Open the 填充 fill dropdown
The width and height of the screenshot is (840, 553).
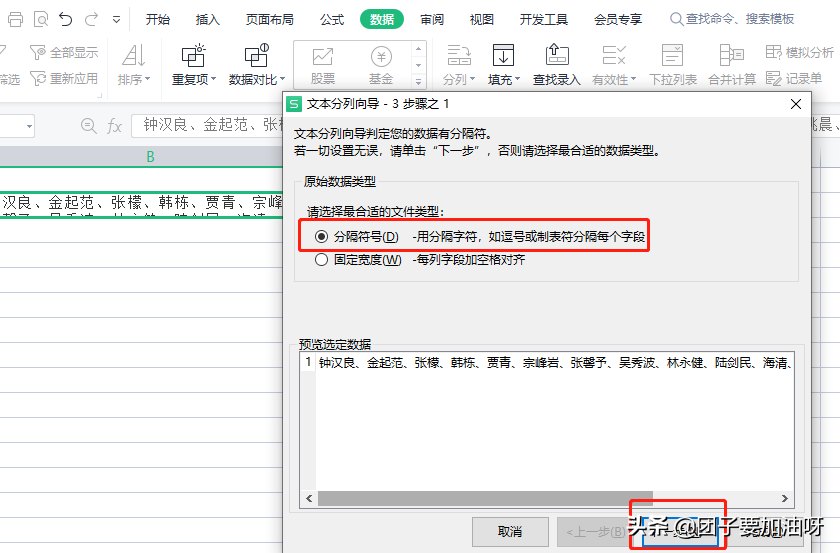point(504,65)
